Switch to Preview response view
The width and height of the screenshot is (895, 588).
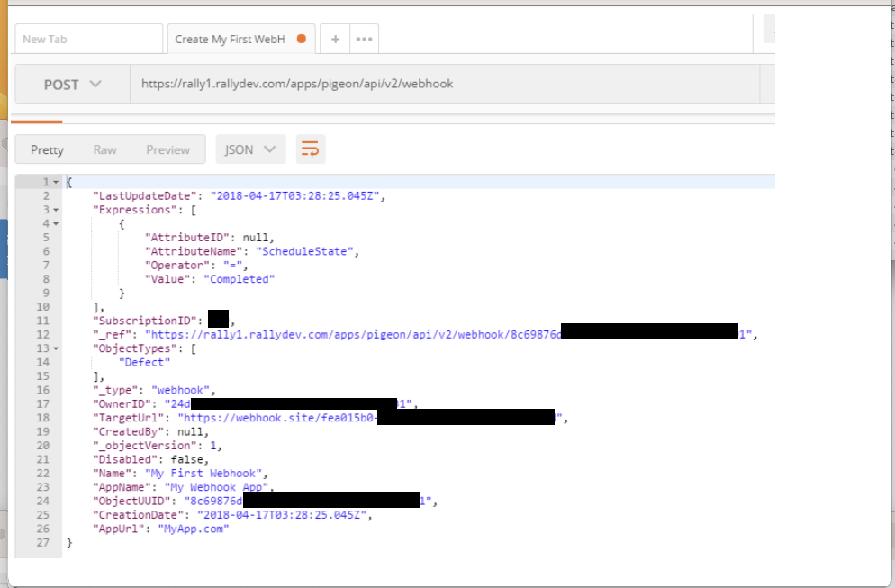pos(168,149)
